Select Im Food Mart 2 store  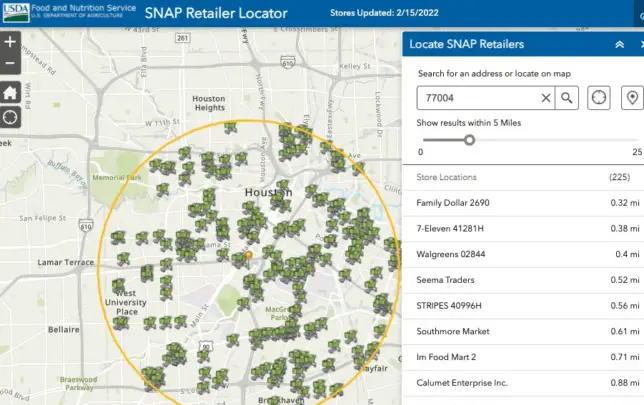(x=523, y=357)
